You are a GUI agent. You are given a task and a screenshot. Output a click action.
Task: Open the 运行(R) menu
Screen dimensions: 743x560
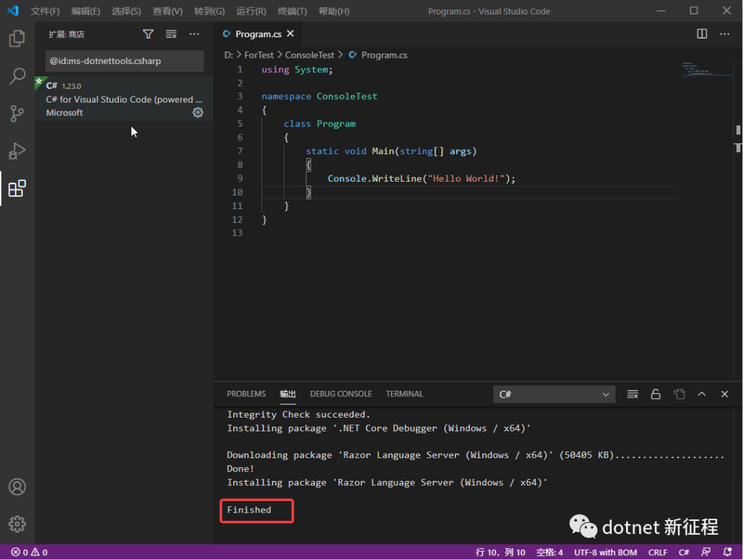tap(251, 11)
